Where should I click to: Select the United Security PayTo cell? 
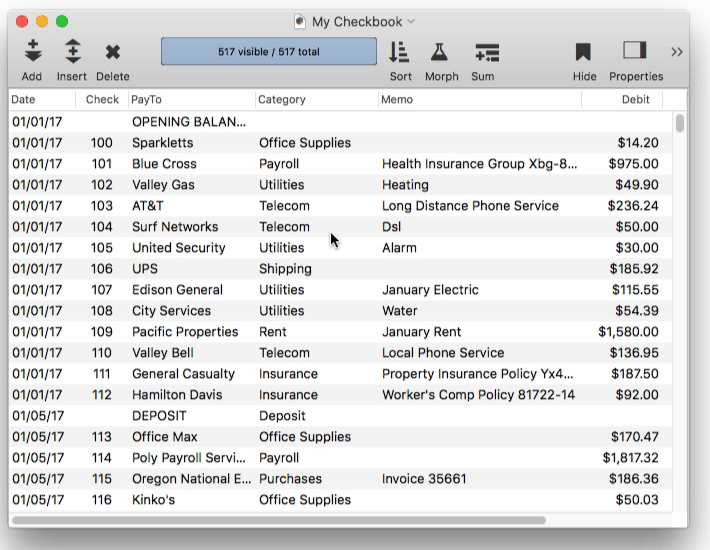click(178, 248)
